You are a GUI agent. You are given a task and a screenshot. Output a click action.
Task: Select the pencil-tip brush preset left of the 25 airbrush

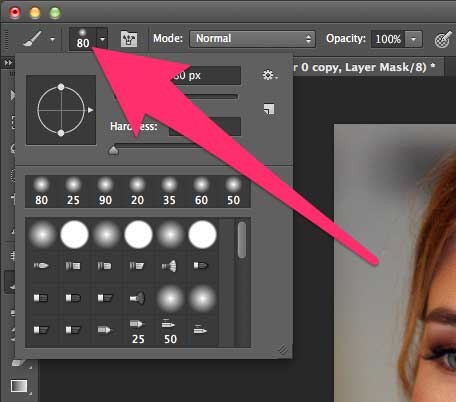click(x=105, y=330)
